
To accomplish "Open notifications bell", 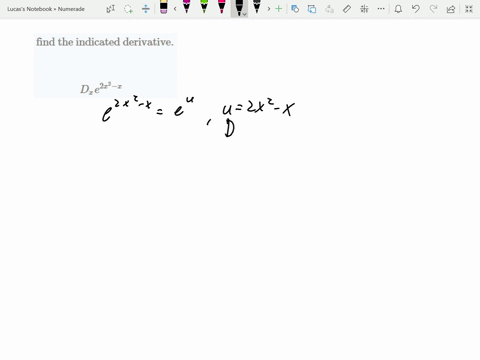I will click(x=398, y=9).
